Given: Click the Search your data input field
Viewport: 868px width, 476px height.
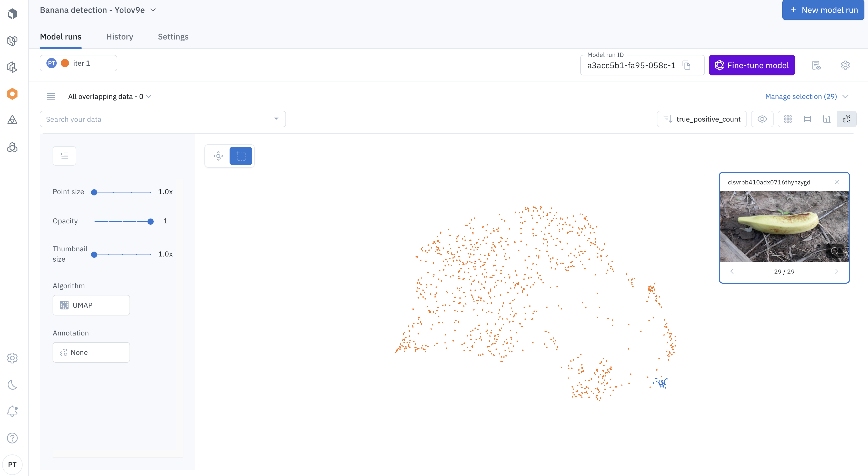Looking at the screenshot, I should [163, 120].
